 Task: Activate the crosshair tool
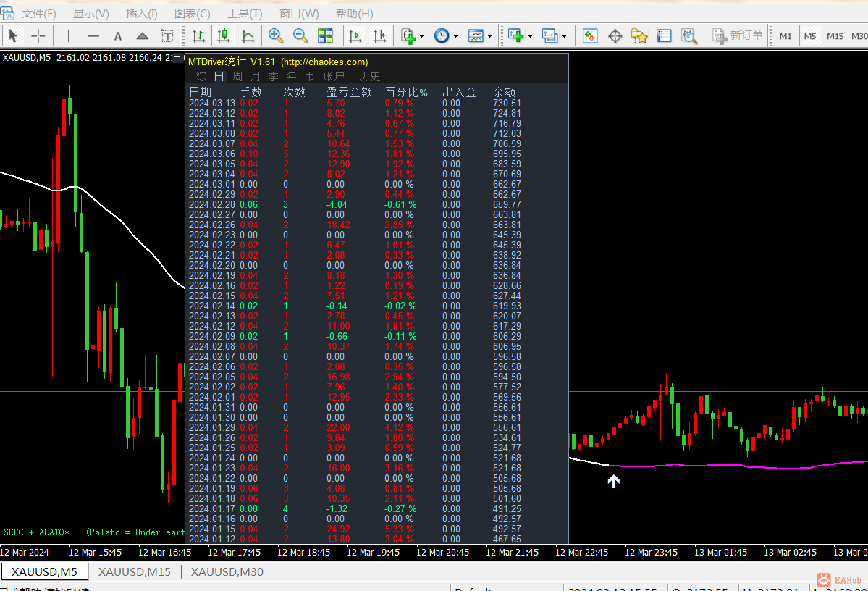[x=38, y=36]
